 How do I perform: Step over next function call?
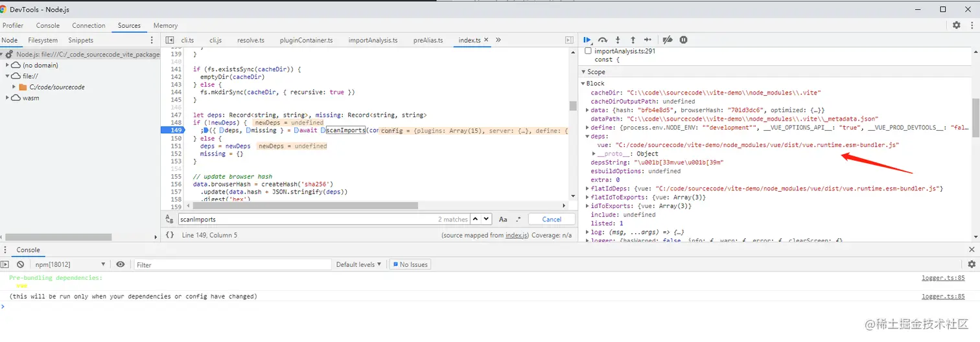(x=603, y=40)
